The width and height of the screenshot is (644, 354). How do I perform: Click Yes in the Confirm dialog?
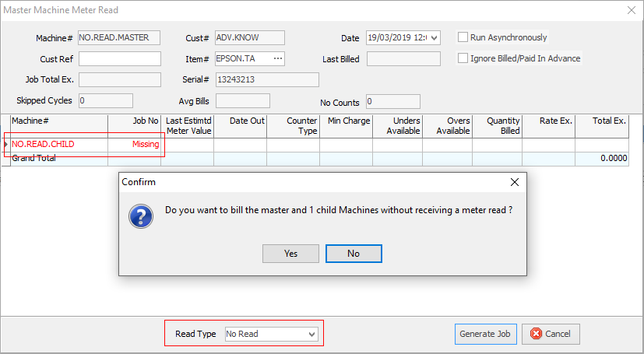[x=290, y=254]
